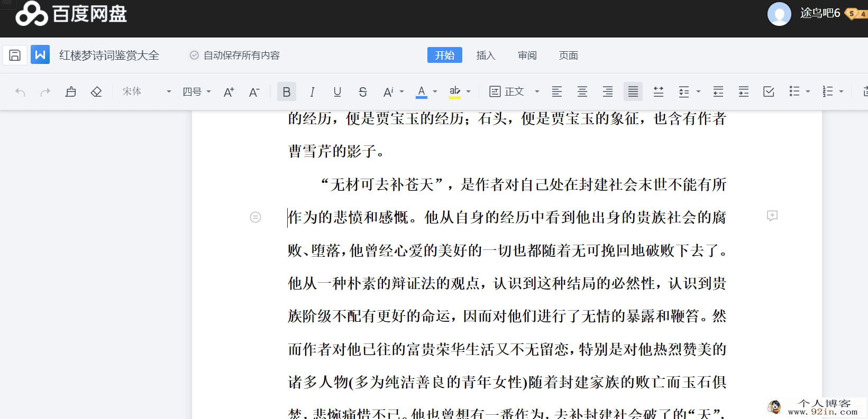Decrease paragraph indent
Screen dimensions: 868x419
point(718,92)
